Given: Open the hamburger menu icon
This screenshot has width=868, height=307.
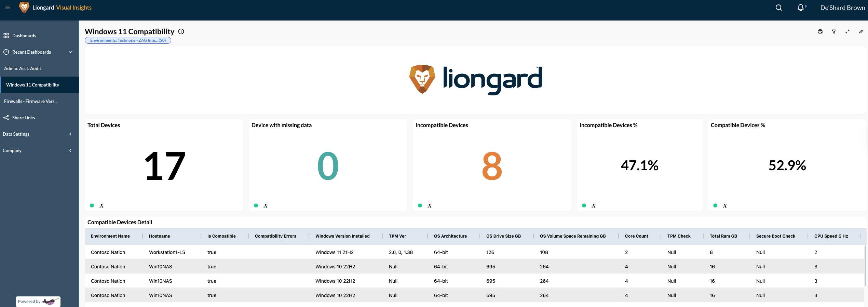Looking at the screenshot, I should [7, 7].
